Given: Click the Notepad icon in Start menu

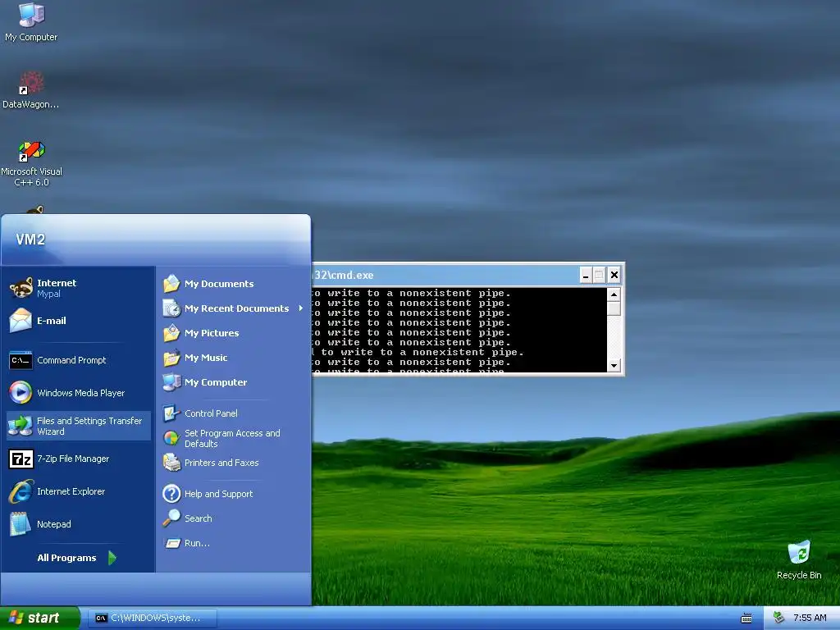Looking at the screenshot, I should (21, 524).
